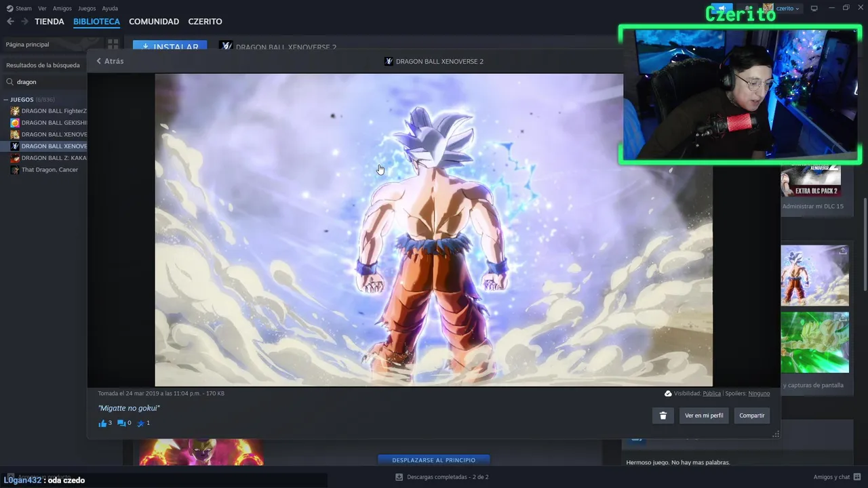Click the cloud visibility icon

(x=668, y=393)
